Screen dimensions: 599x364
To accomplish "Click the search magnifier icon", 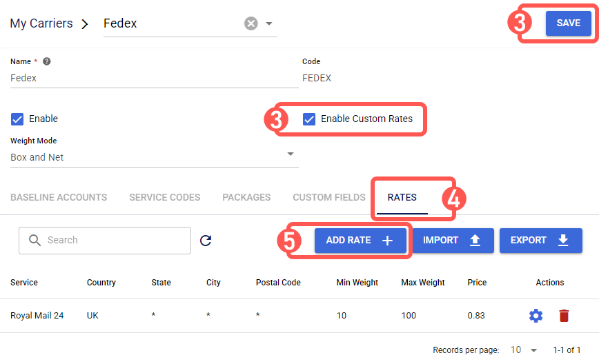I will 35,240.
